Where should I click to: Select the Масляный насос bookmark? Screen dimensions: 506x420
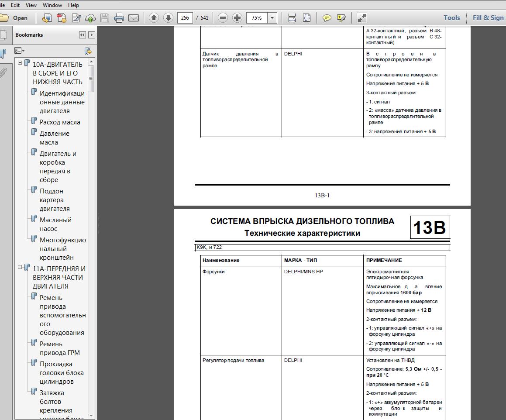[55, 224]
